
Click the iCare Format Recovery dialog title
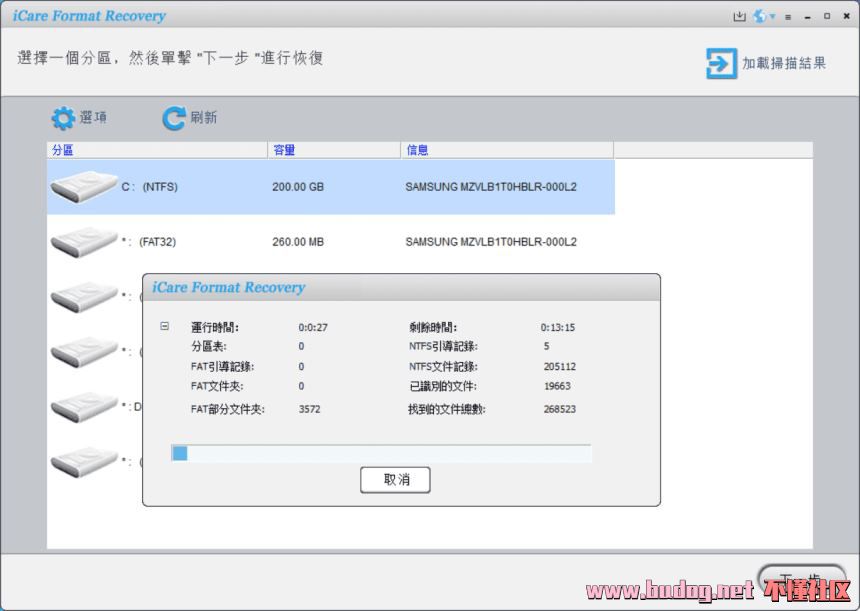click(228, 287)
